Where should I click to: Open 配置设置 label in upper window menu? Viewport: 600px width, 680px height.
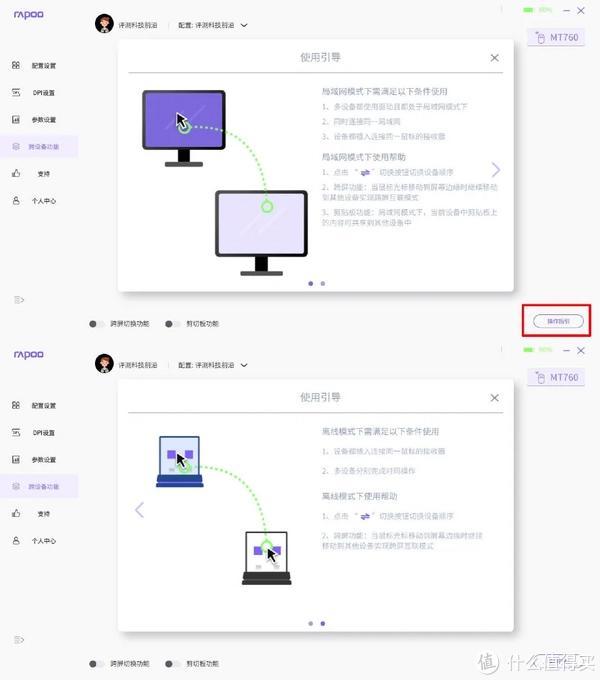(44, 65)
